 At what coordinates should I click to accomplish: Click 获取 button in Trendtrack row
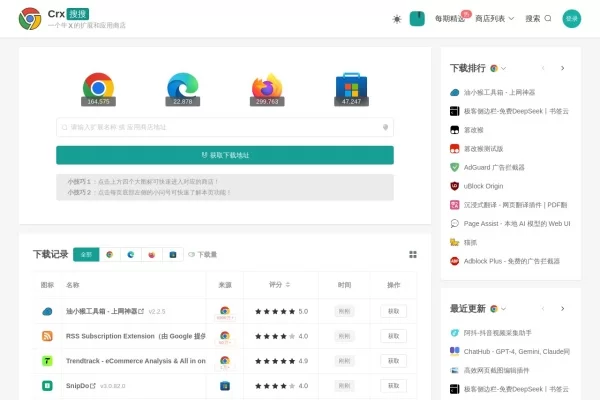coord(393,361)
